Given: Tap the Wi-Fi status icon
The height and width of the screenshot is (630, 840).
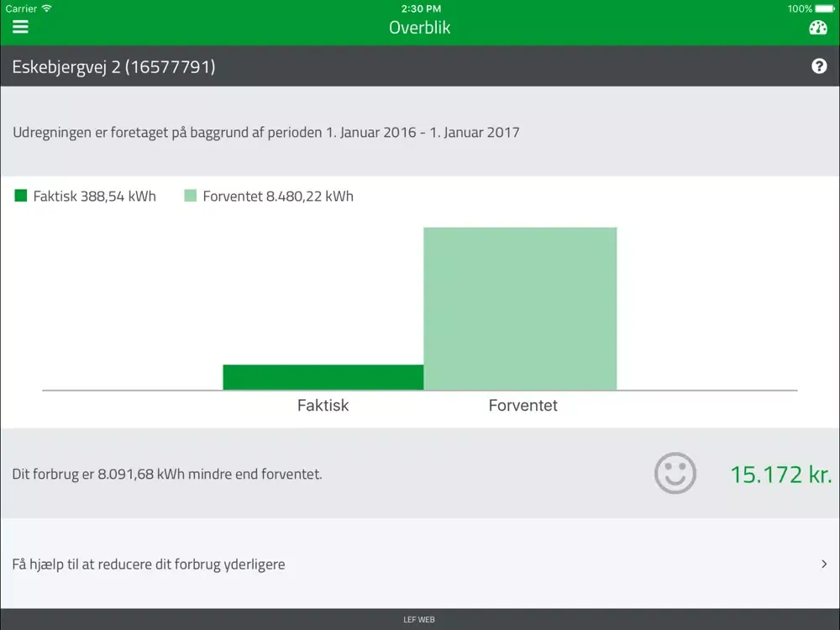Looking at the screenshot, I should [x=46, y=8].
